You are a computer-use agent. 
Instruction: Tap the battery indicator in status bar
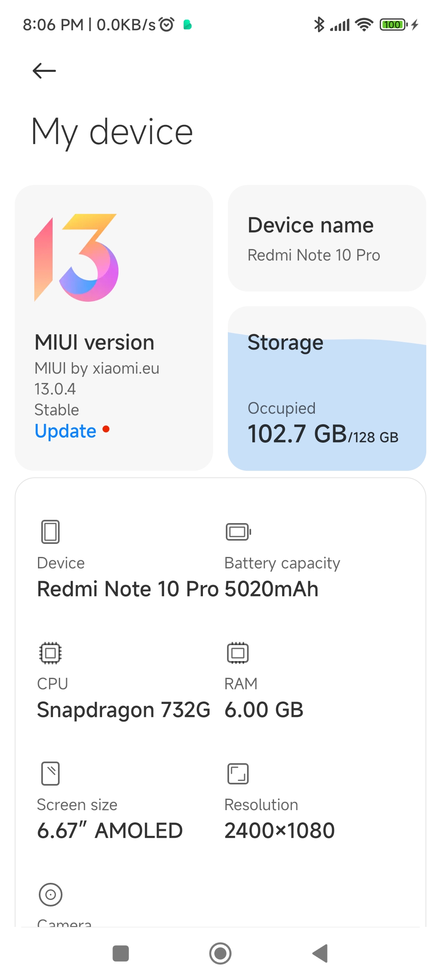click(x=394, y=24)
